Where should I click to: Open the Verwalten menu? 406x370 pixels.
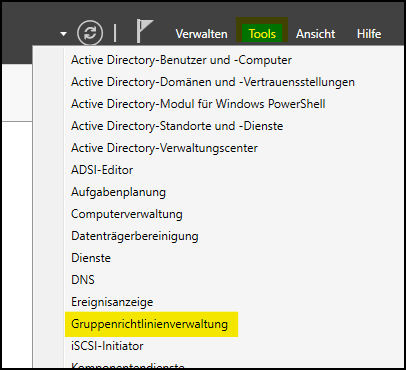coord(201,34)
